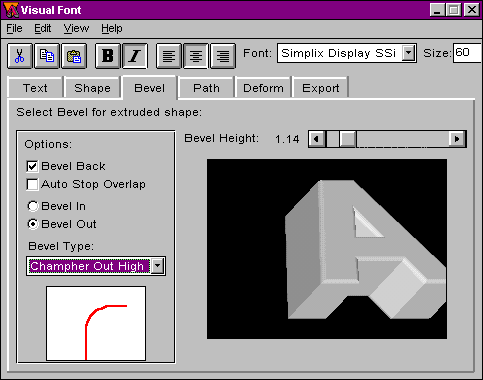Switch to the Export tab
This screenshot has height=380, width=483.
[x=321, y=88]
